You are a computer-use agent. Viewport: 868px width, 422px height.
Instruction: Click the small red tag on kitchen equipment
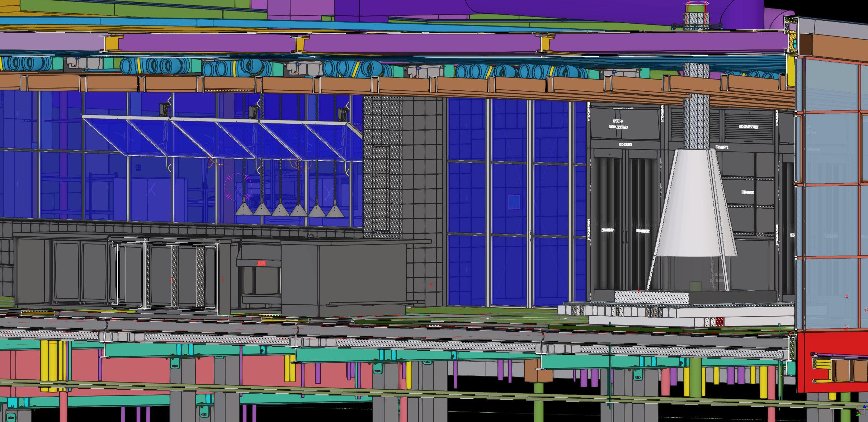click(261, 263)
